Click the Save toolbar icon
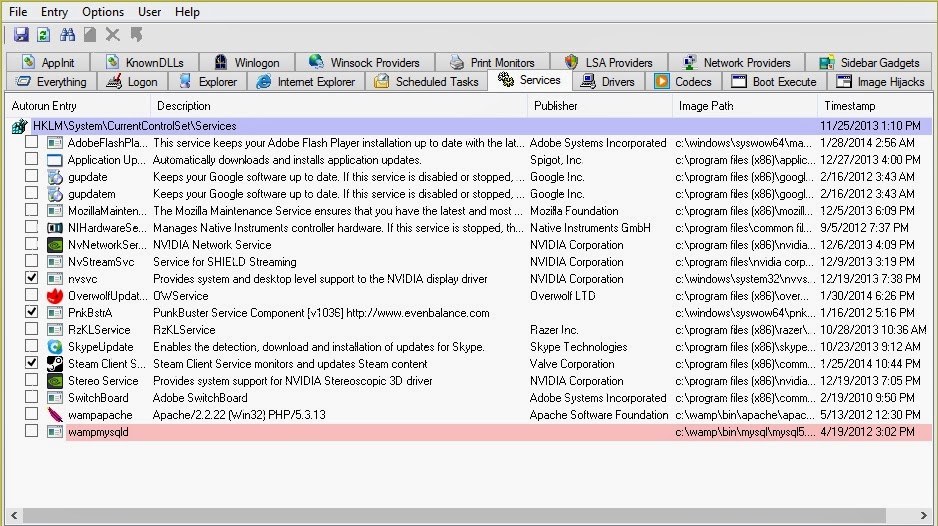 click(21, 35)
